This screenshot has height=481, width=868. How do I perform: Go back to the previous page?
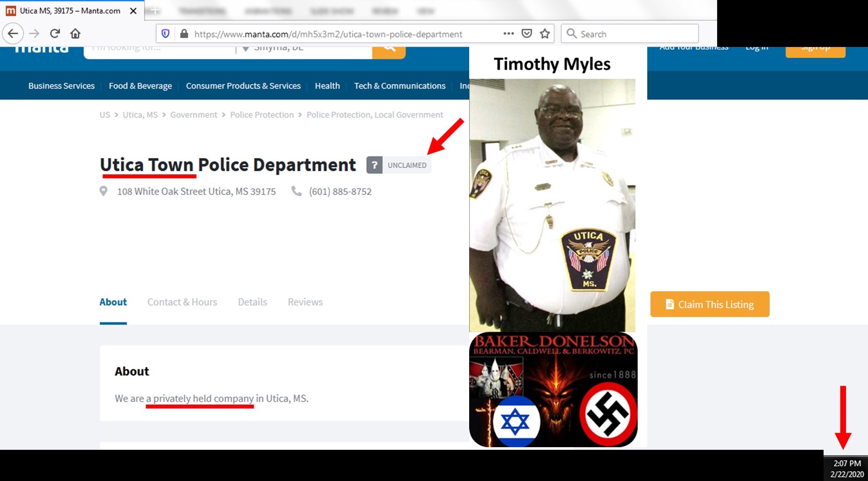point(13,33)
